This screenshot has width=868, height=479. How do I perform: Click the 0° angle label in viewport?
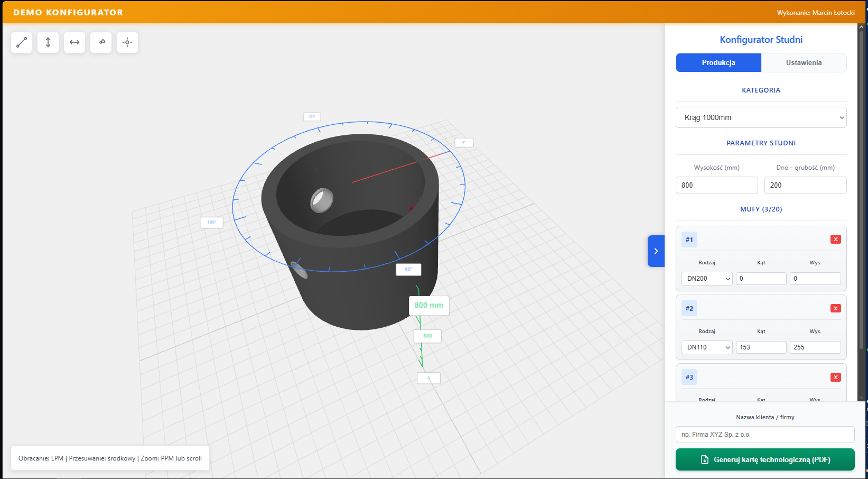[x=464, y=142]
